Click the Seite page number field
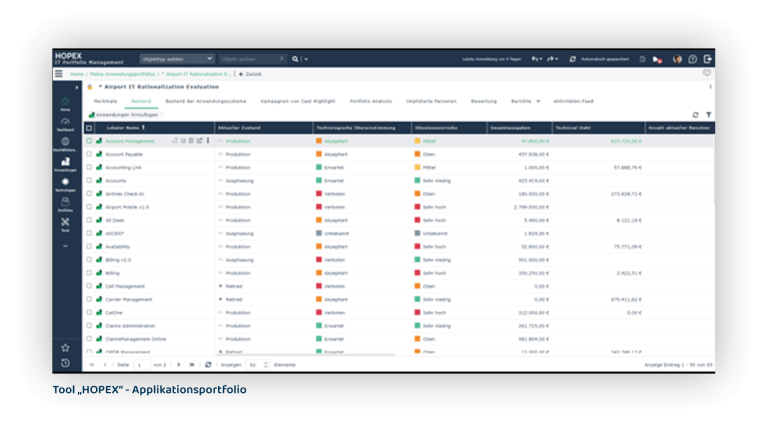Image resolution: width=768 pixels, height=428 pixels. [x=142, y=365]
